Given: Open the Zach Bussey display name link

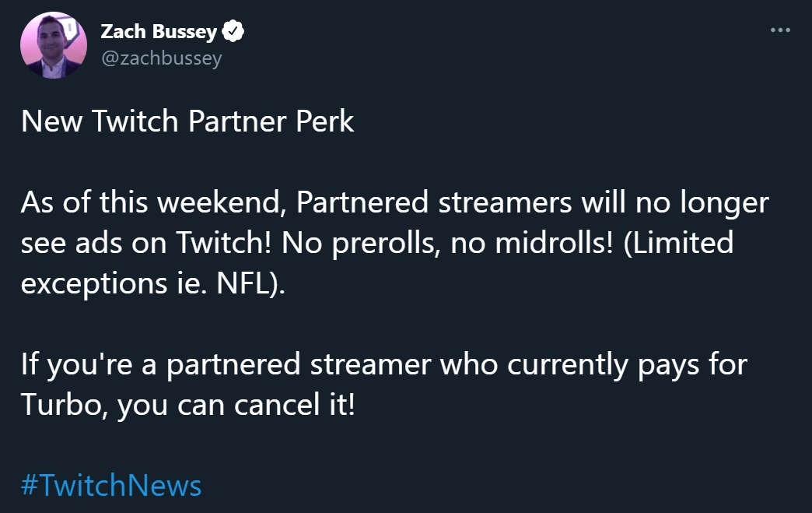Looking at the screenshot, I should click(x=159, y=32).
